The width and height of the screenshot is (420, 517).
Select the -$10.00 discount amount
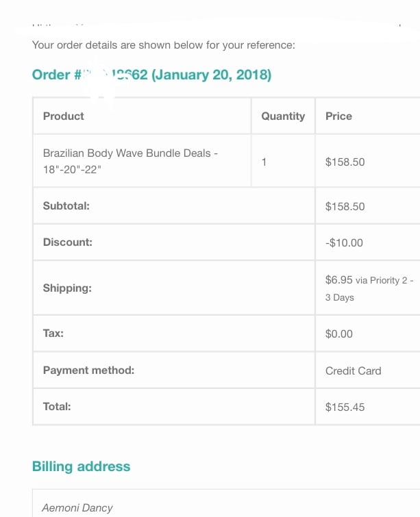tap(344, 243)
